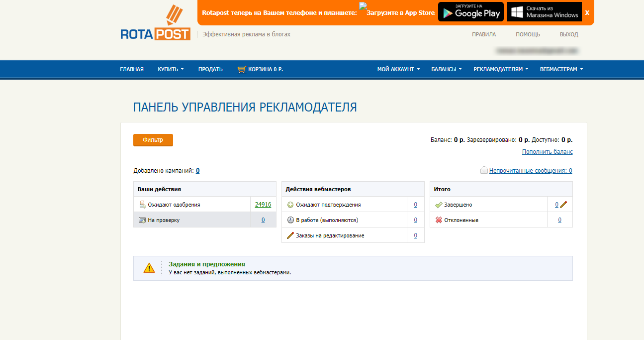Open the unread messages envelope icon
Screen dimensions: 644x340
coord(483,170)
